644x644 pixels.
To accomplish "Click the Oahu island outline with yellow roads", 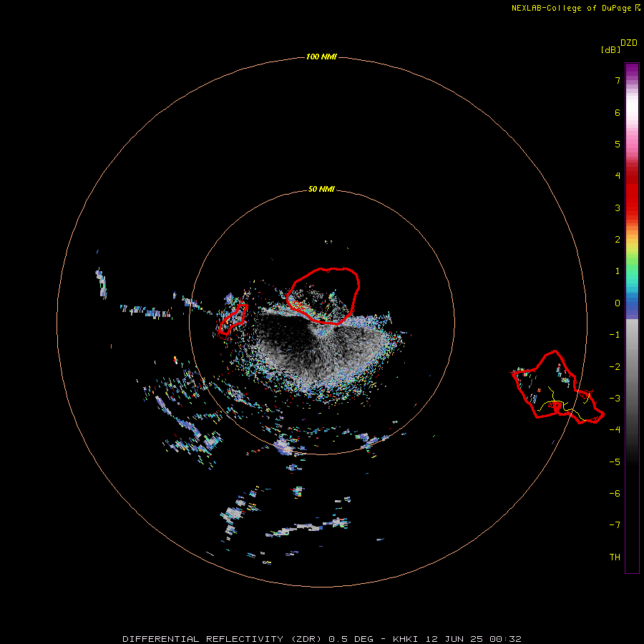I will coord(557,388).
